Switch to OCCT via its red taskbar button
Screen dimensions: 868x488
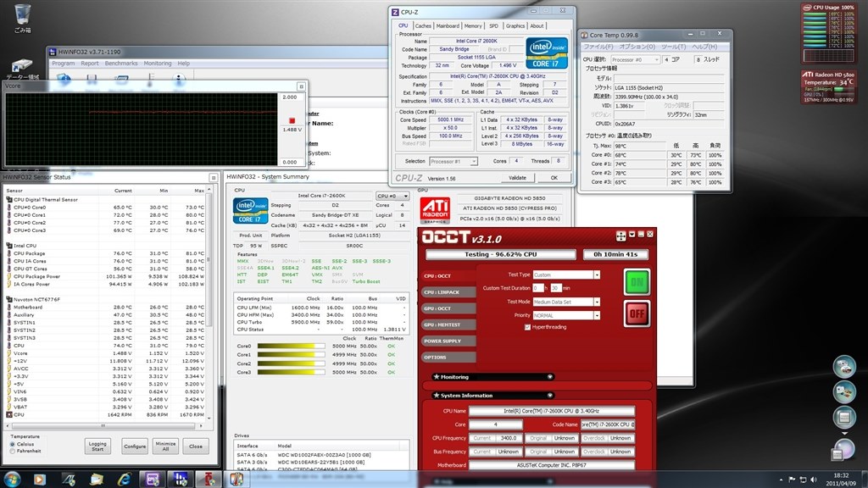[x=209, y=480]
